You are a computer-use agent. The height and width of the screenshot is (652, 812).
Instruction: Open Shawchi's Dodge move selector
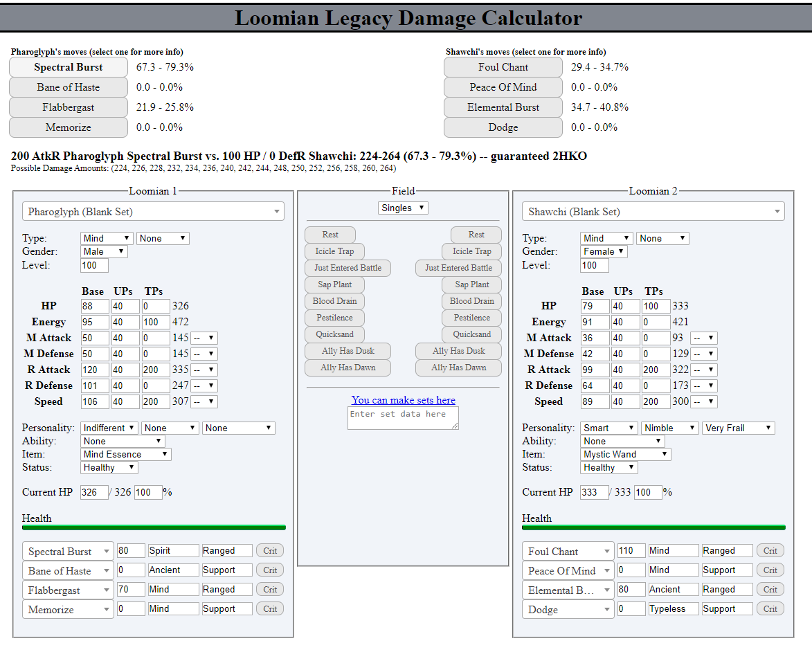tap(568, 609)
